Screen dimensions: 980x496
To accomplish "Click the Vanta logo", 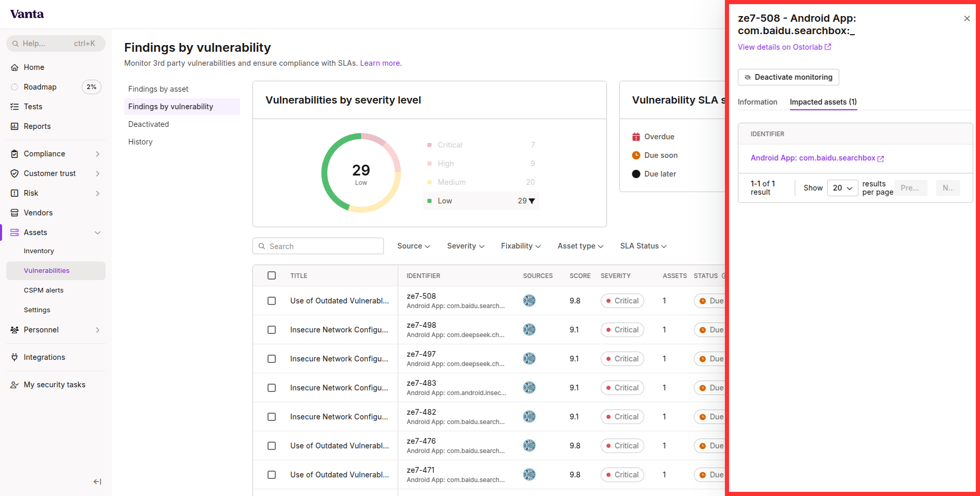I will (27, 14).
